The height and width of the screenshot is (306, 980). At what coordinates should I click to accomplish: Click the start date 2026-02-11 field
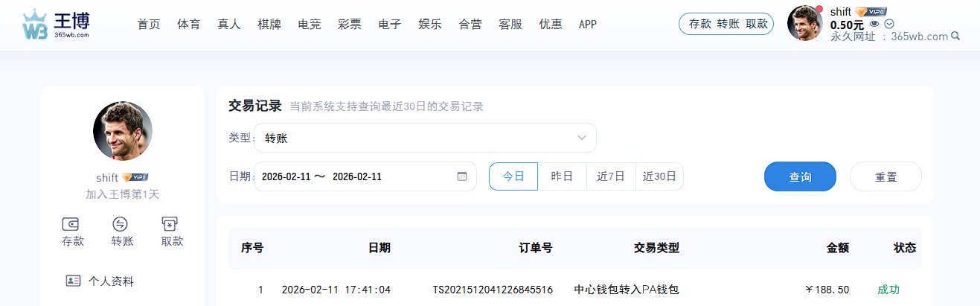tap(285, 176)
